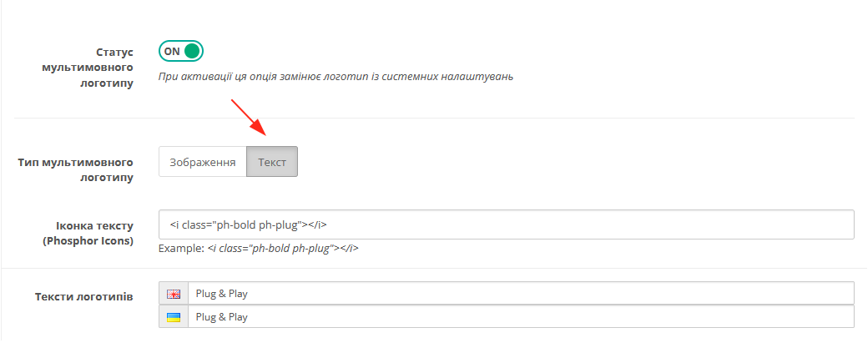Select Зображення logo type
This screenshot has width=868, height=348.
[203, 162]
